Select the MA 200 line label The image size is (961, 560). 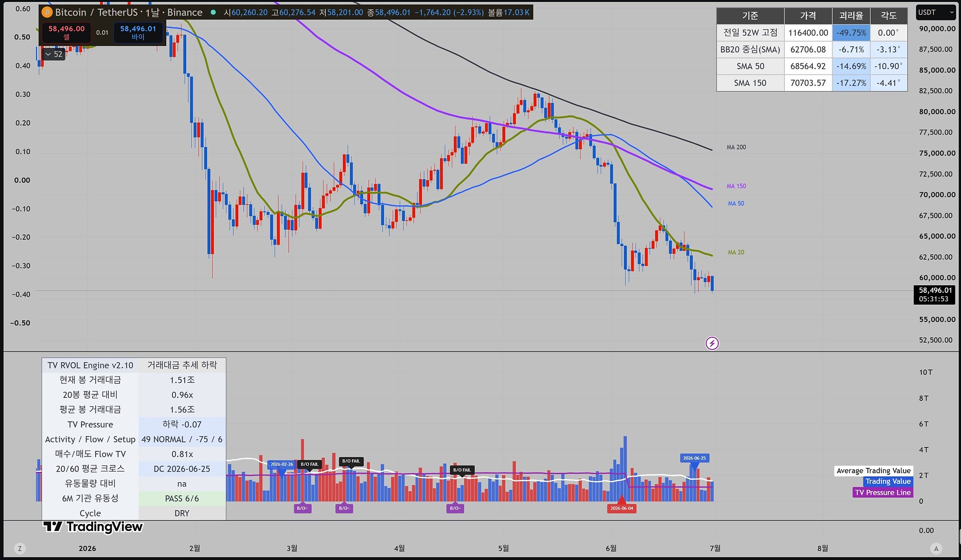pos(736,147)
